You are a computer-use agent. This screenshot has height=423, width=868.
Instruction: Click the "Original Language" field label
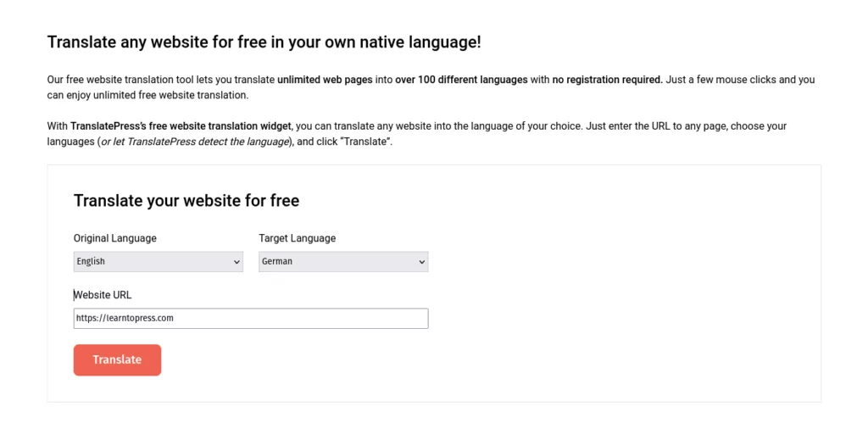click(x=114, y=238)
